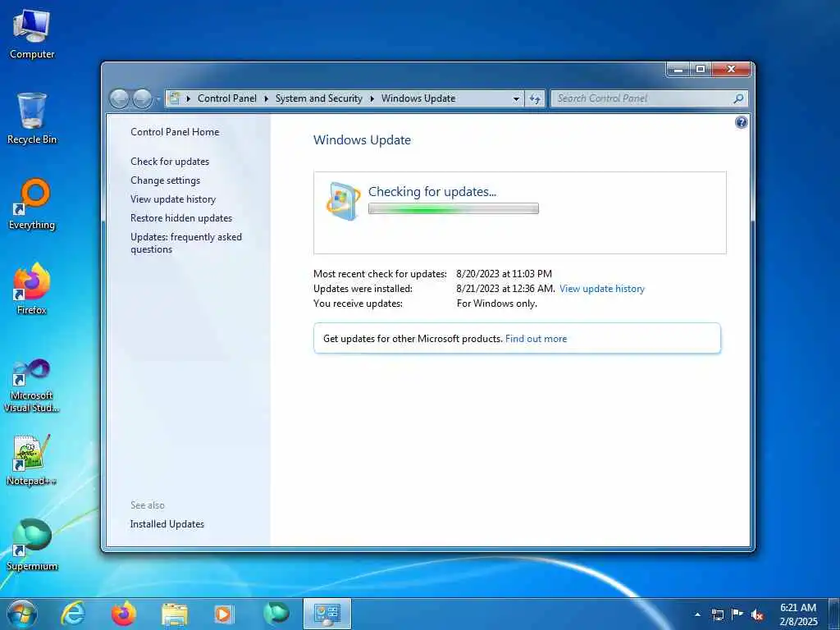Open Windows Media Player from taskbar

[x=225, y=614]
